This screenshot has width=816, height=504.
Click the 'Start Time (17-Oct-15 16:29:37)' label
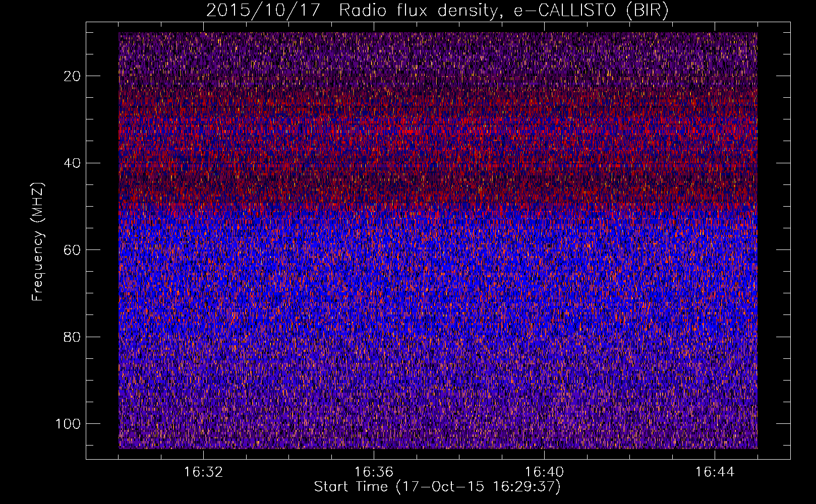(437, 487)
